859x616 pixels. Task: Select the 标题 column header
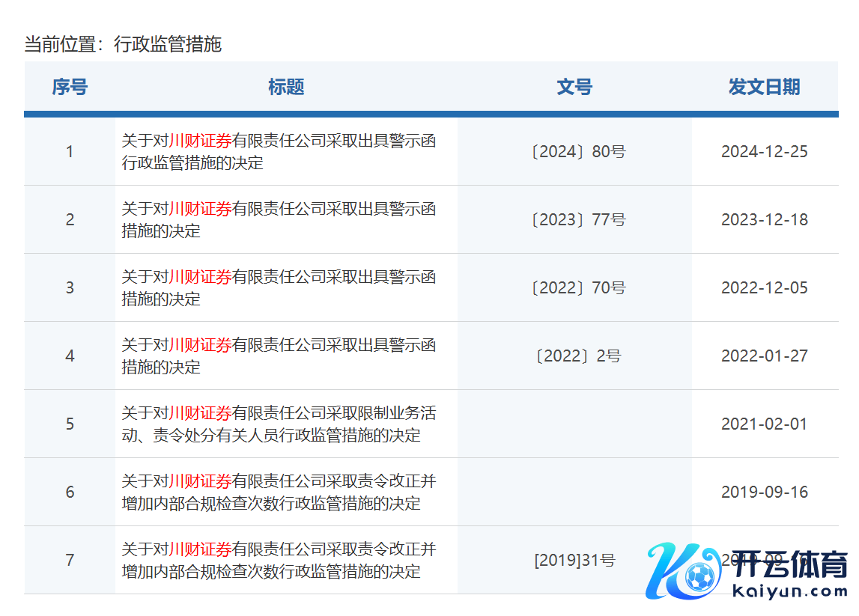tap(286, 88)
